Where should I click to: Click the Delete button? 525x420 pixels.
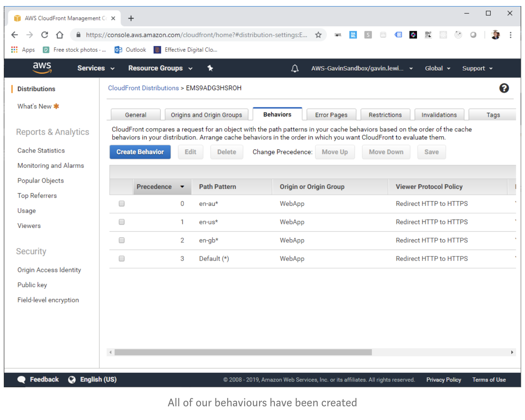pyautogui.click(x=227, y=152)
